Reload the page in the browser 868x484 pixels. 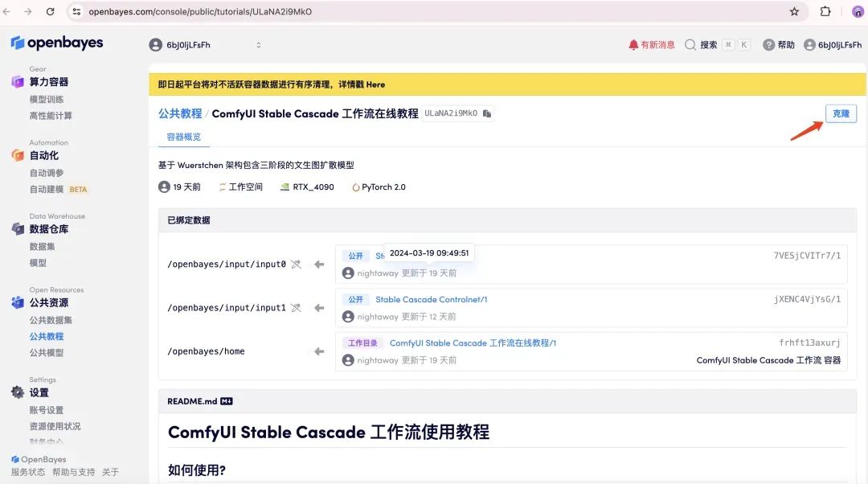click(51, 12)
